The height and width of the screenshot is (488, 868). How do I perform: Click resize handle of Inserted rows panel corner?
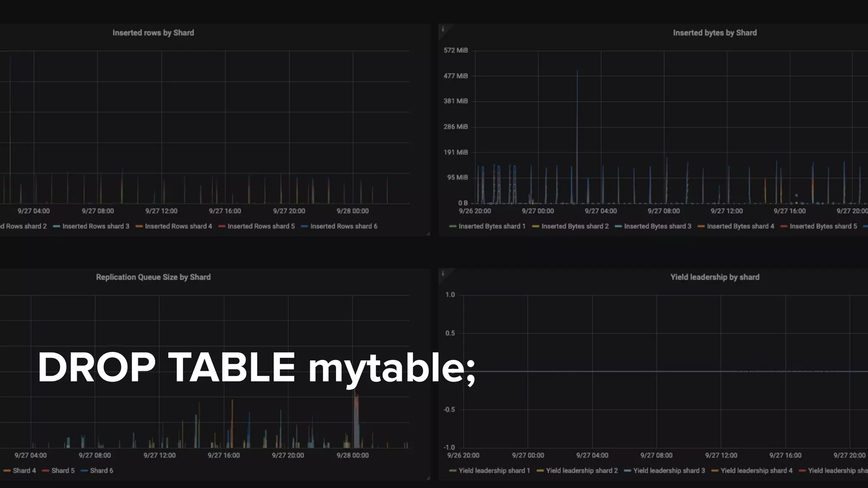click(x=428, y=233)
